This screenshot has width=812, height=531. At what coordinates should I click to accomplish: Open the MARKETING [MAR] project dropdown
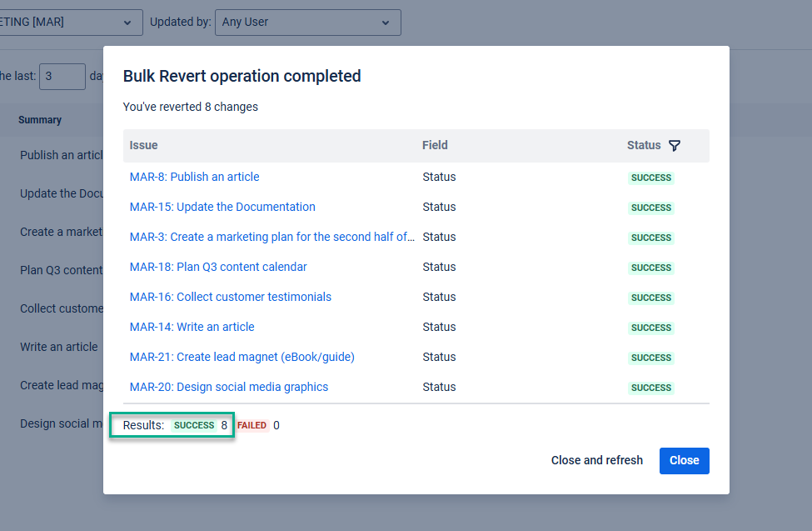pyautogui.click(x=71, y=23)
